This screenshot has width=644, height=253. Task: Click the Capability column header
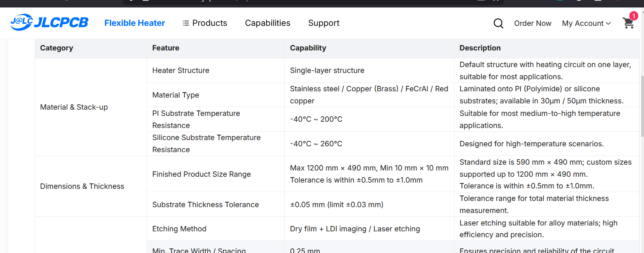[308, 48]
